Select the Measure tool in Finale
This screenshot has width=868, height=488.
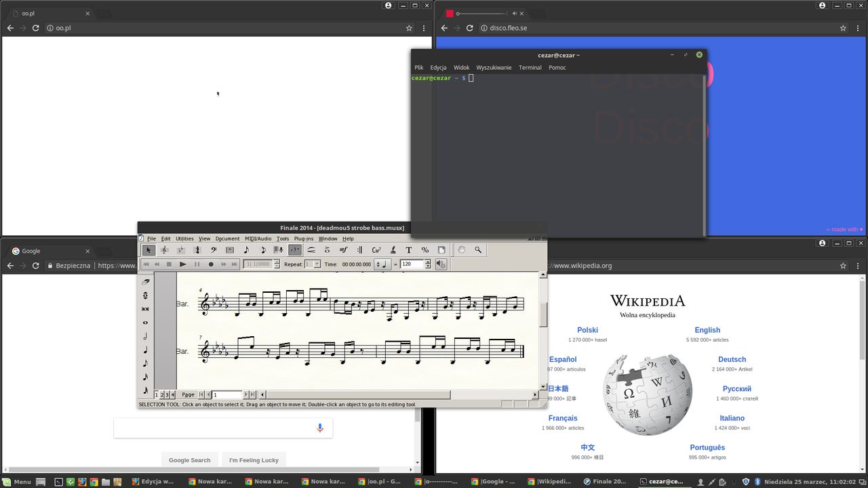tap(230, 250)
